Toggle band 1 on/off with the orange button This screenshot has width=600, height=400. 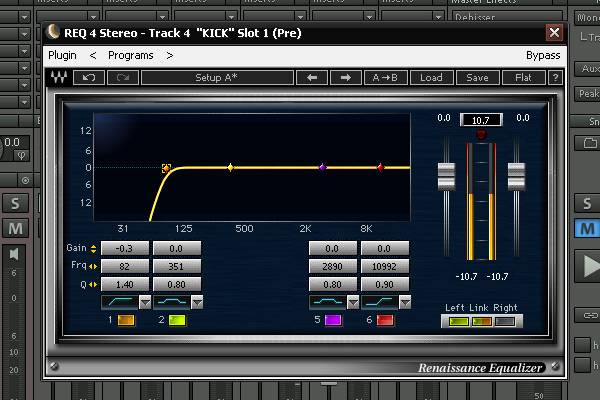(x=126, y=320)
